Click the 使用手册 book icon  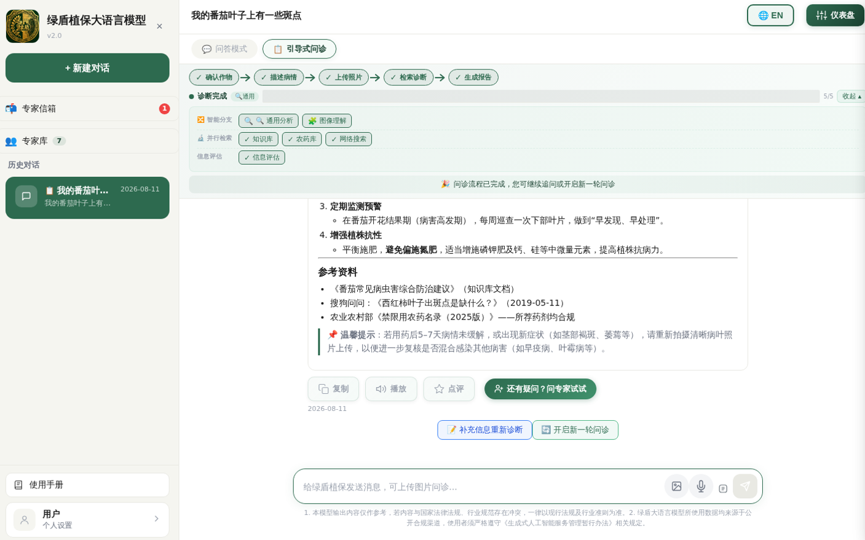click(x=18, y=485)
